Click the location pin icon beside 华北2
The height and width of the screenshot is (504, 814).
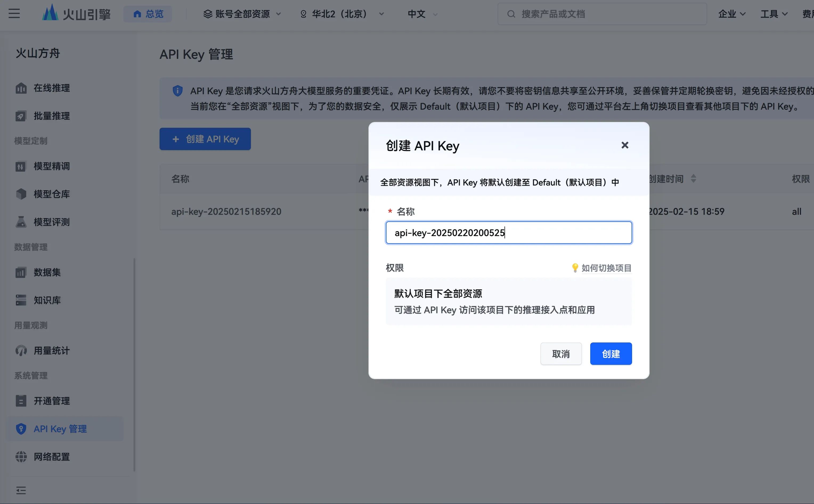coord(303,14)
